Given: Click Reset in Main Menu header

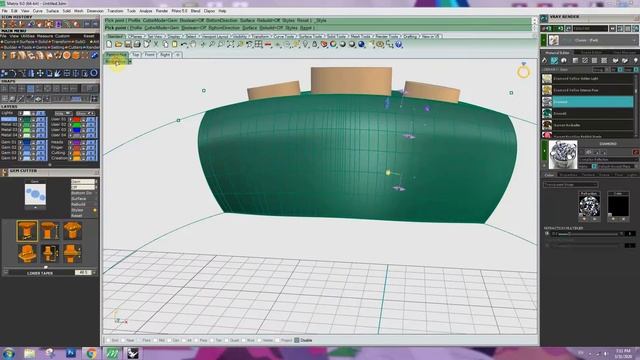Looking at the screenshot, I should [89, 36].
